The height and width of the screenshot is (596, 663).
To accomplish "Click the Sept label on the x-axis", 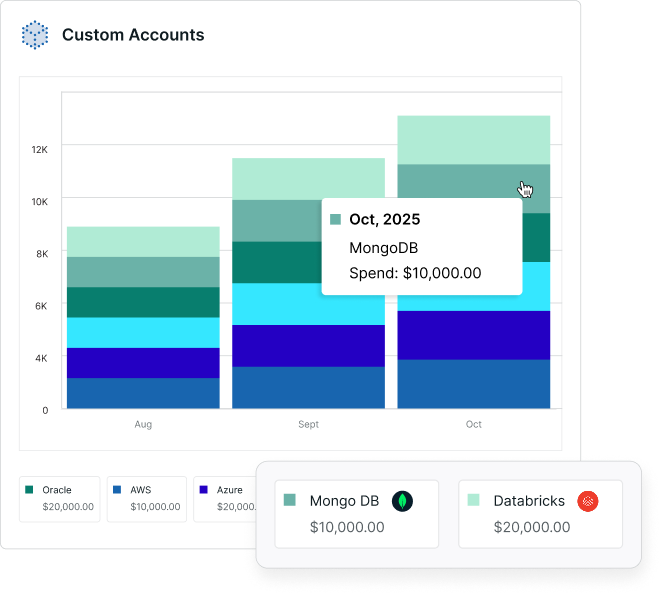I will click(x=308, y=424).
